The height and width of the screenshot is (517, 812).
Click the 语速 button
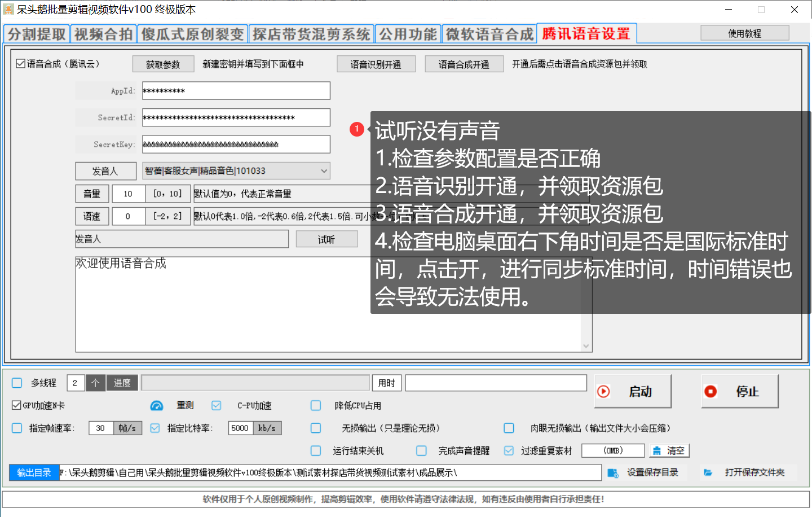coord(92,216)
